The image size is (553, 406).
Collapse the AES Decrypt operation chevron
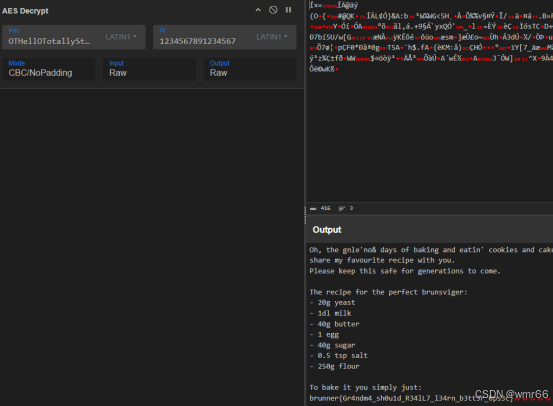tap(258, 10)
